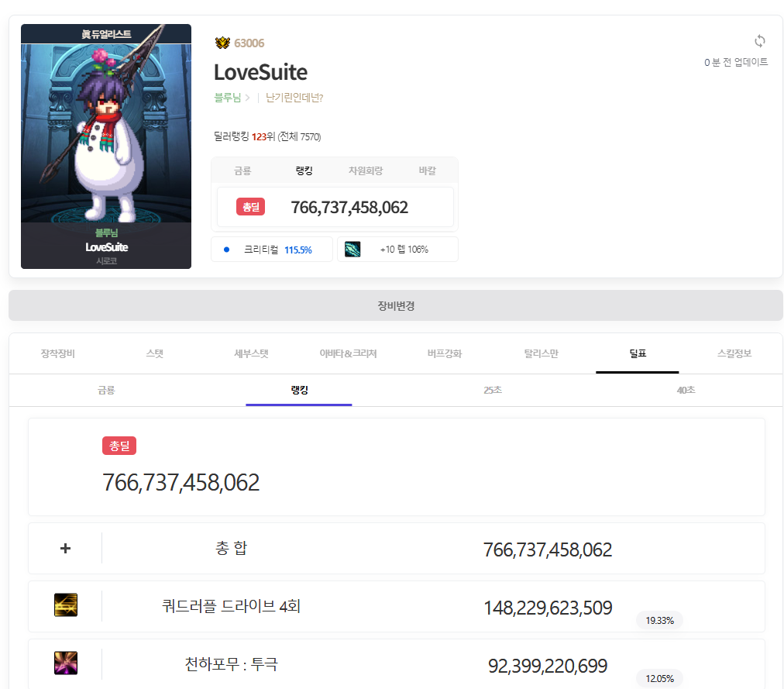Viewport: 784px width, 689px height.
Task: Click the 천하포무 : 투극 skill icon
Action: pyautogui.click(x=66, y=663)
